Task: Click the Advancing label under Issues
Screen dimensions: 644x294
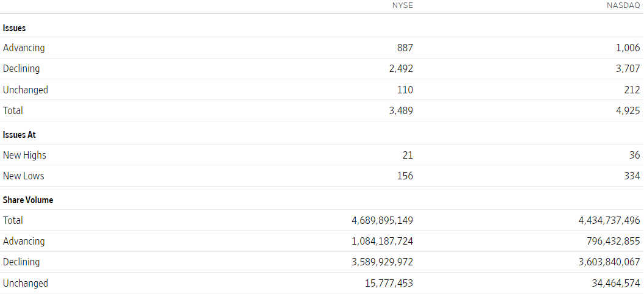Action: [24, 48]
